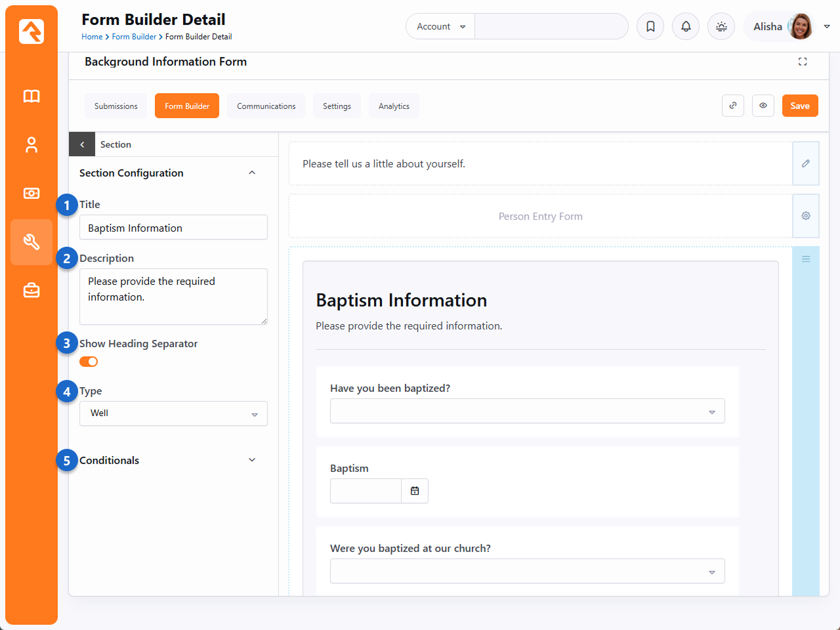Open the book icon in the sidebar
This screenshot has height=630, width=840.
[x=31, y=96]
